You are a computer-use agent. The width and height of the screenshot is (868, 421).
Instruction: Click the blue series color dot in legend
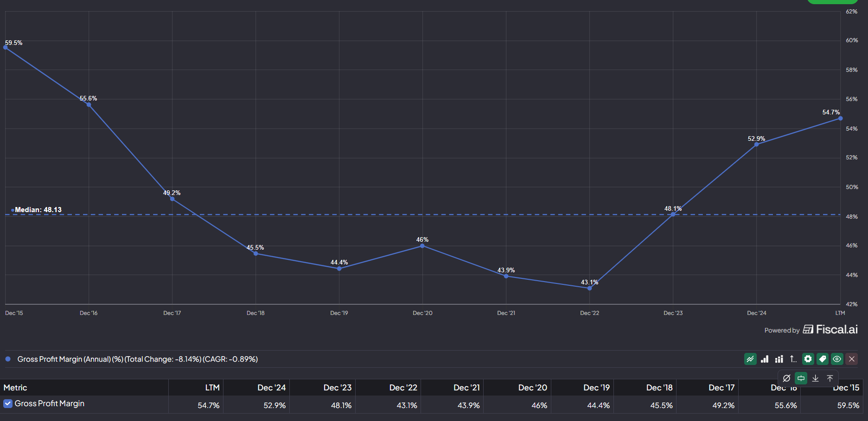pos(8,359)
